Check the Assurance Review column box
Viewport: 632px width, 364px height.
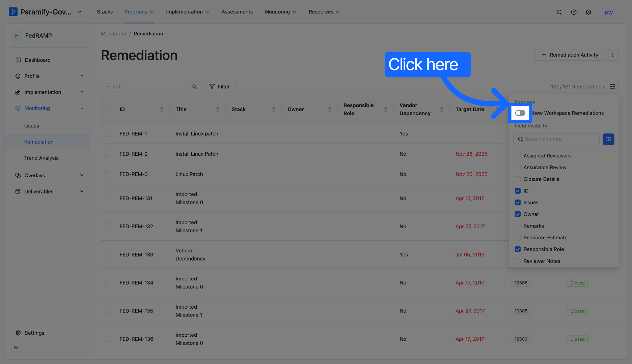pos(518,168)
